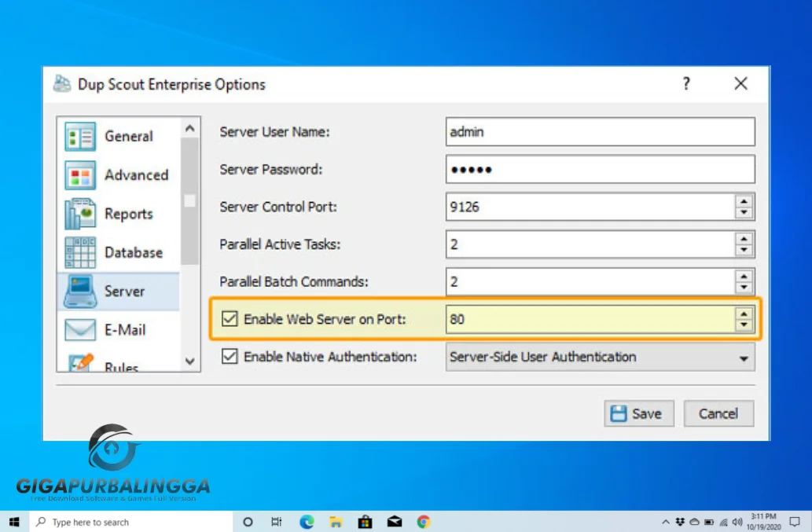Click the Parallel Batch Commands field
The height and width of the screenshot is (532, 812).
coord(590,282)
